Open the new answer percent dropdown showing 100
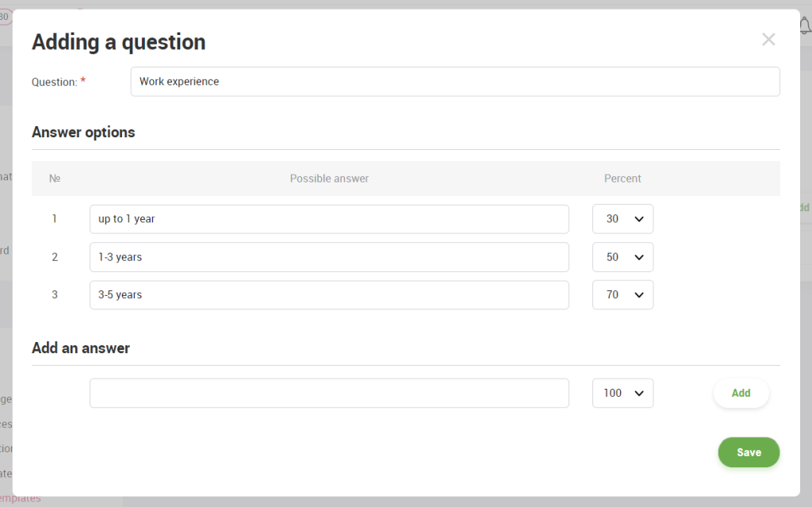 (x=623, y=393)
